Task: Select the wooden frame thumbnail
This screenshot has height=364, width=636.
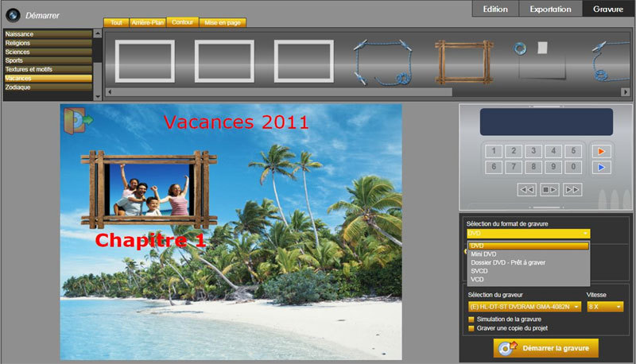Action: click(463, 62)
